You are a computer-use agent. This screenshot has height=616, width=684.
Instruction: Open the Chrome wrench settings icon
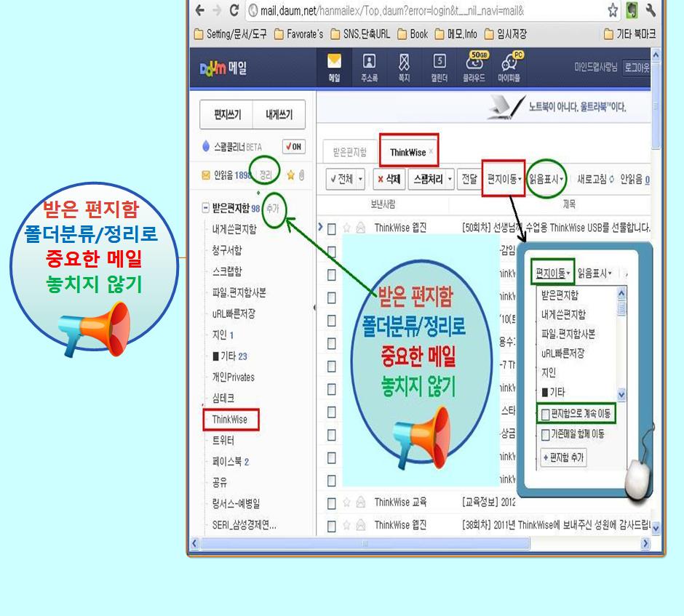point(651,12)
